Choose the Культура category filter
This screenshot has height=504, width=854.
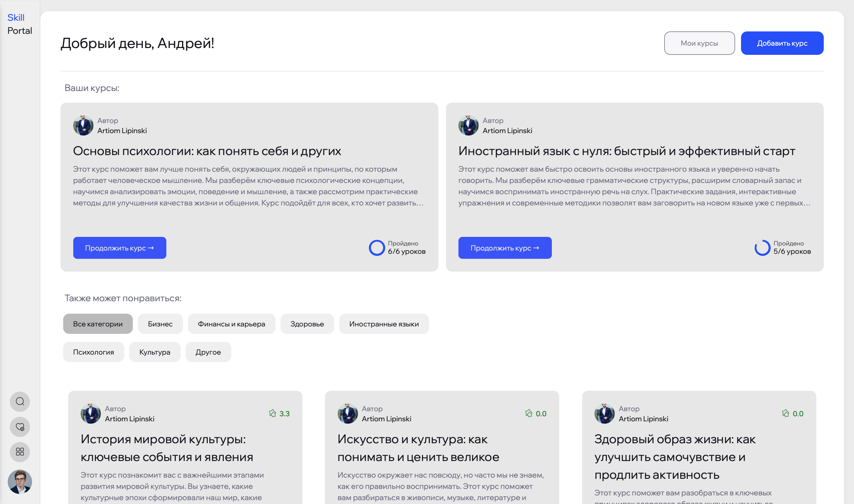(x=154, y=352)
